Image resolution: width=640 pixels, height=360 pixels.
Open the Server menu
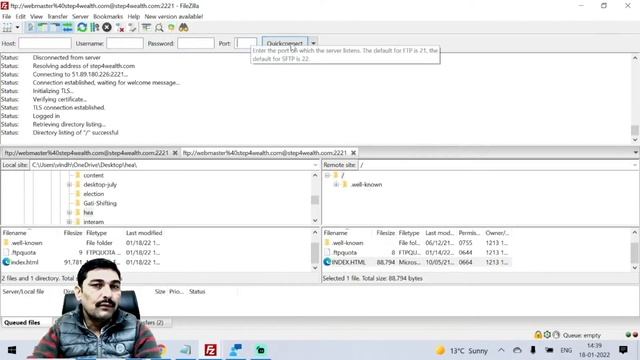click(x=80, y=16)
